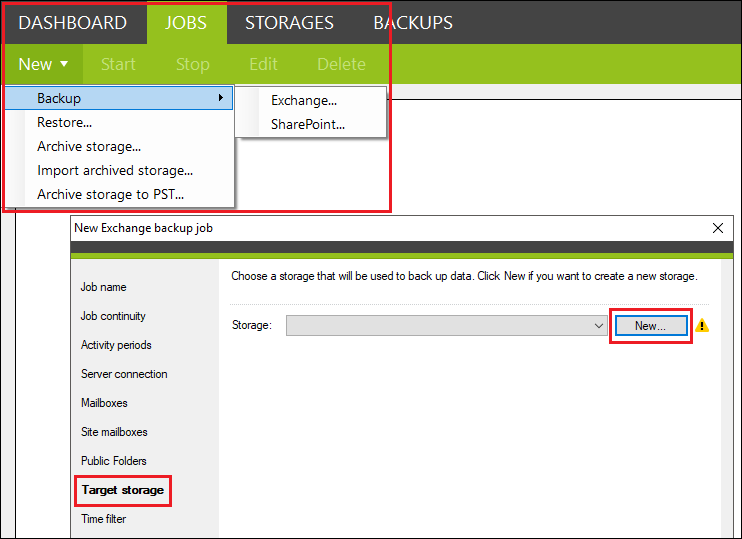Select Server connection step
742x539 pixels.
point(124,374)
